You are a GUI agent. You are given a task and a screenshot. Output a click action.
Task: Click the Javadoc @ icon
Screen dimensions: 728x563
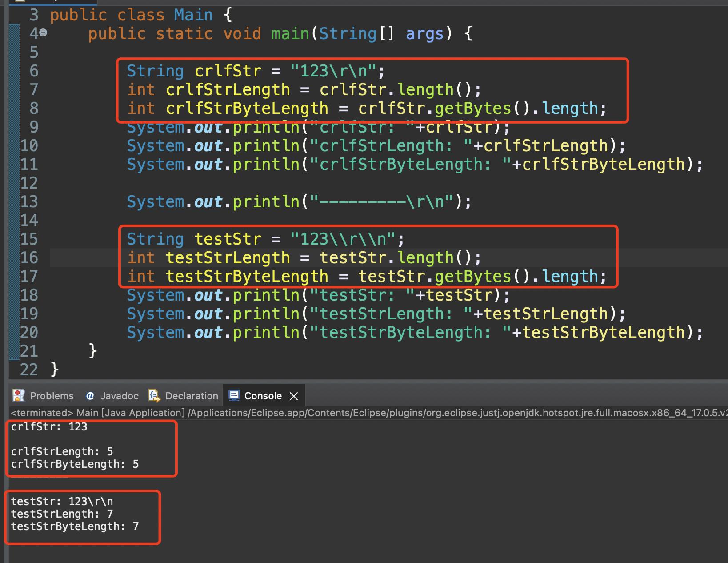pos(90,395)
